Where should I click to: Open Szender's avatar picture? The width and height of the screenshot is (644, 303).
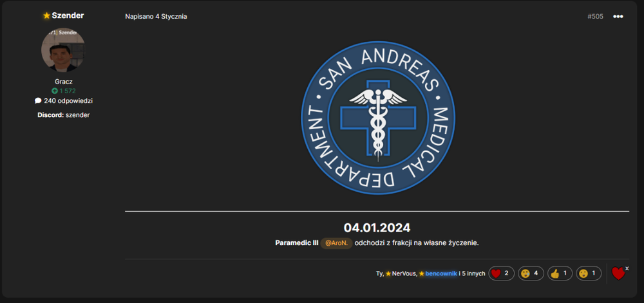(63, 50)
